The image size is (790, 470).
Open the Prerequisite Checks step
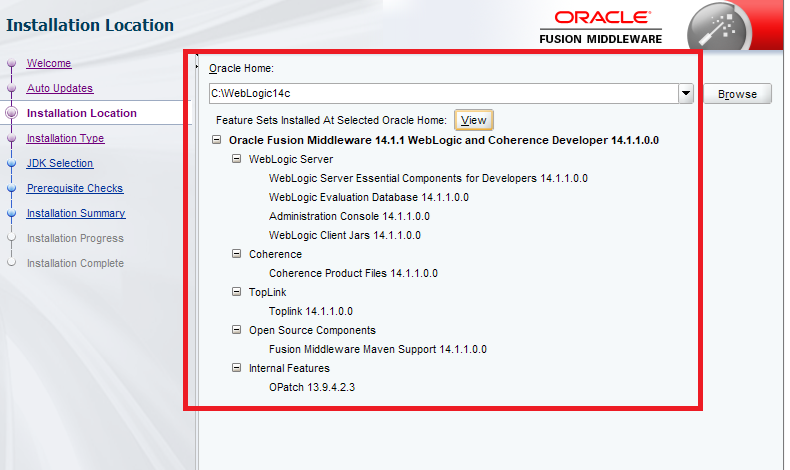[75, 188]
